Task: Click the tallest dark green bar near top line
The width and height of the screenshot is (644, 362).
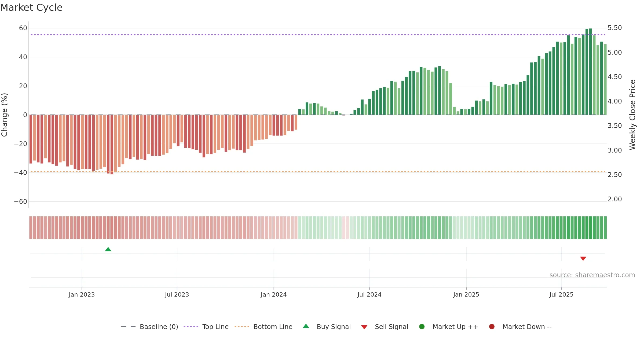Action: (591, 72)
